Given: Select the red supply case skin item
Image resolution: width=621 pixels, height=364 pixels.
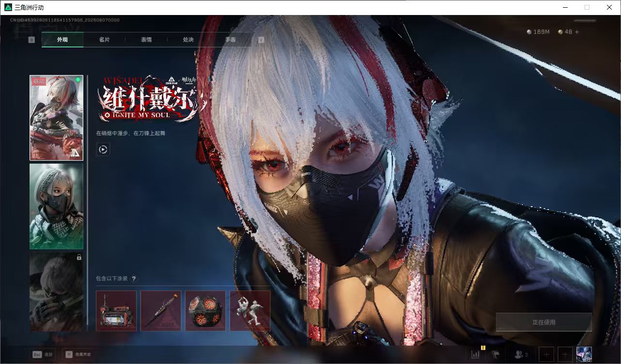Looking at the screenshot, I should tap(116, 311).
